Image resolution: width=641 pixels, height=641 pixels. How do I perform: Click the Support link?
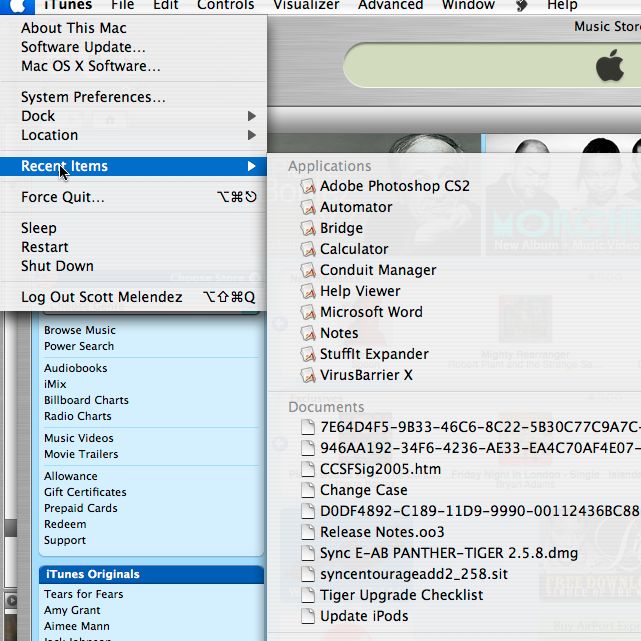click(65, 540)
